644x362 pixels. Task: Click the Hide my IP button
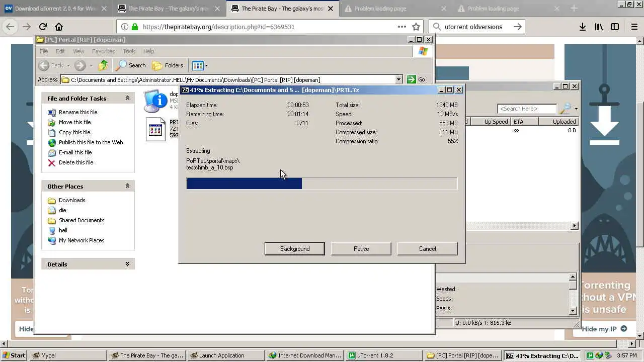[604, 329]
